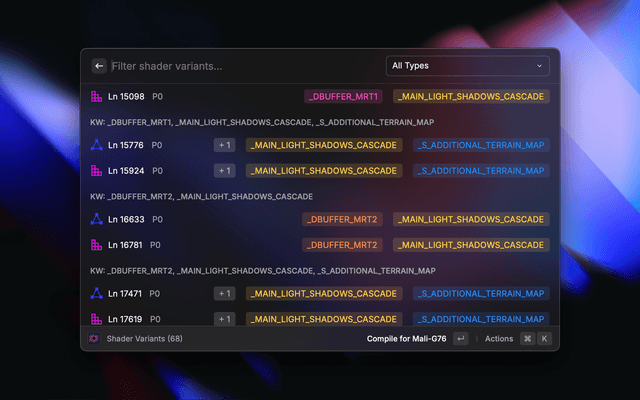The image size is (640, 400).
Task: Click the pink grid icon for Ln 15098
Action: pos(97,97)
